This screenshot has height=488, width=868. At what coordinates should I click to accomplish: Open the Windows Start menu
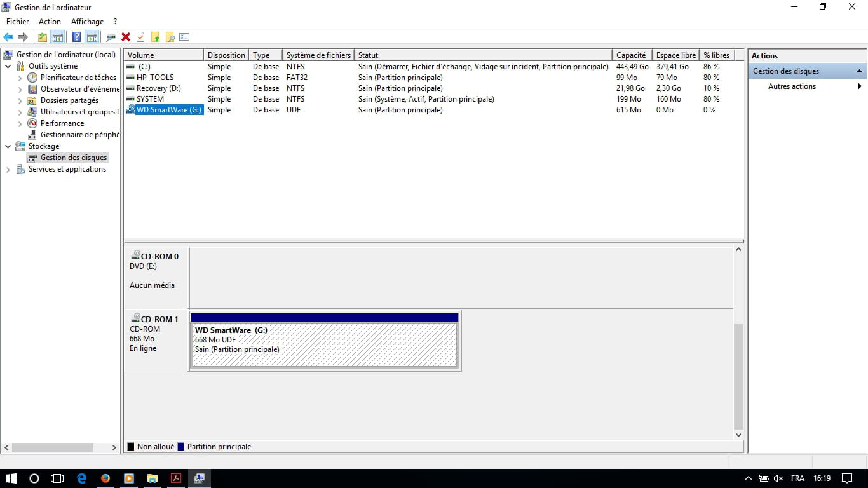tap(11, 478)
